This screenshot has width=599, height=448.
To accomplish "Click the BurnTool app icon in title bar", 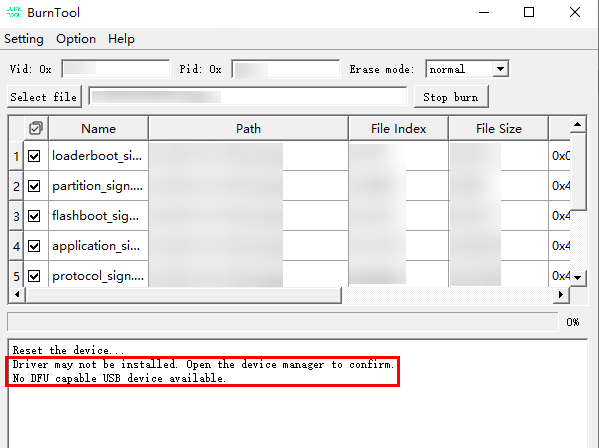I will click(13, 12).
